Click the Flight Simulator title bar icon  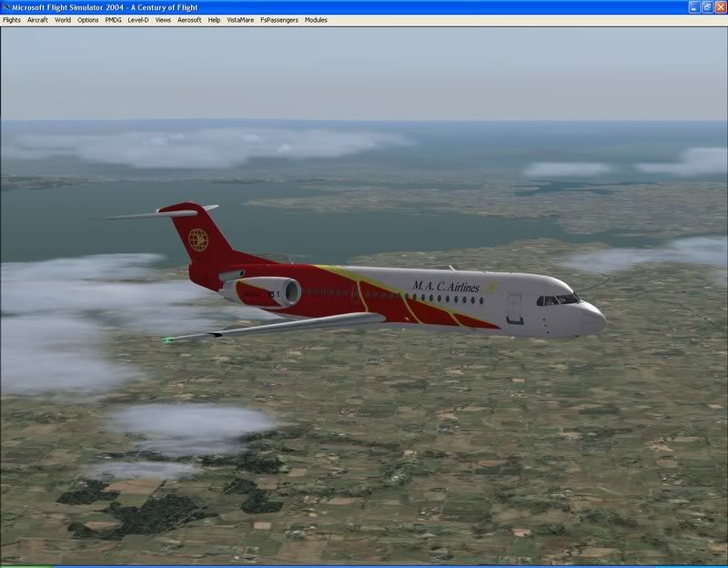6,6
